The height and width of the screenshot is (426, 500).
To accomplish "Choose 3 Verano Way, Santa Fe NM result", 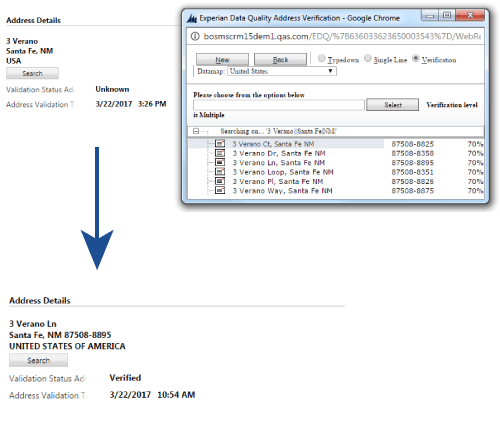I will tap(282, 191).
